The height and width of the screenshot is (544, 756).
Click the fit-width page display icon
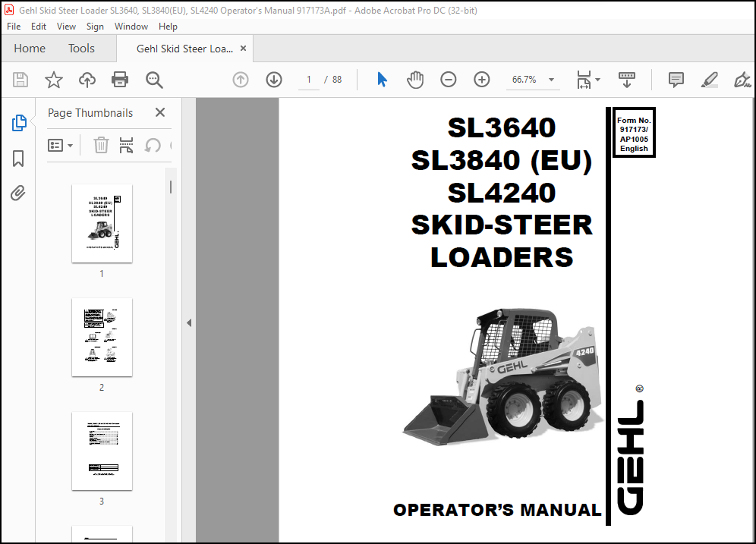tap(584, 80)
